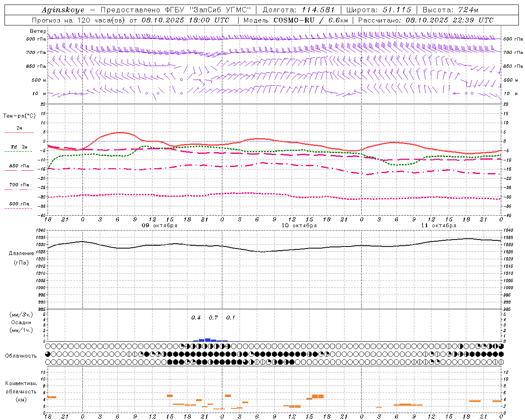This screenshot has height=420, width=525.
Task: Click the tallest blue precipitation bar
Action: click(x=208, y=340)
